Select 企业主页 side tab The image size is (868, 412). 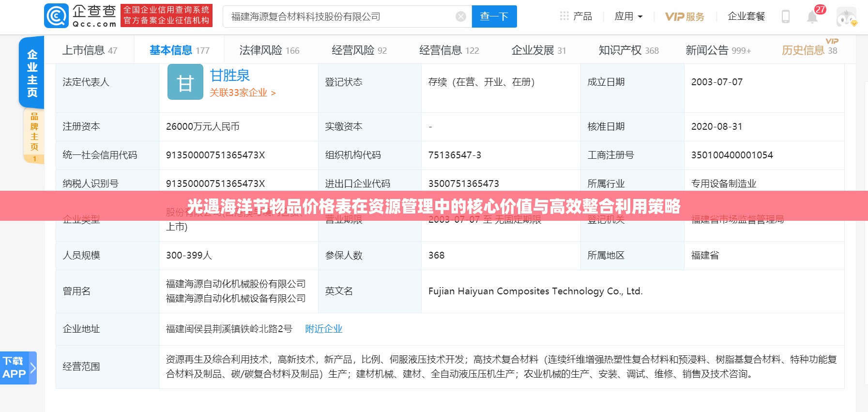tap(32, 73)
